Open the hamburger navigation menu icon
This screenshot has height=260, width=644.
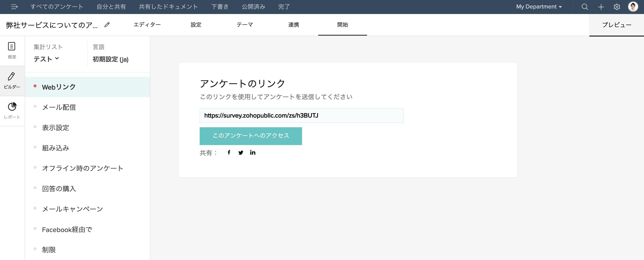[14, 7]
